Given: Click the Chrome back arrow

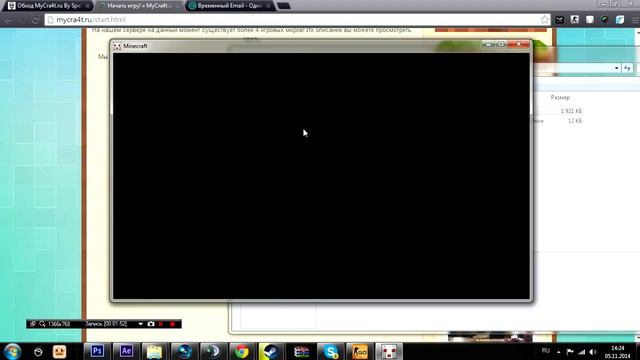Looking at the screenshot, I should 8,20.
